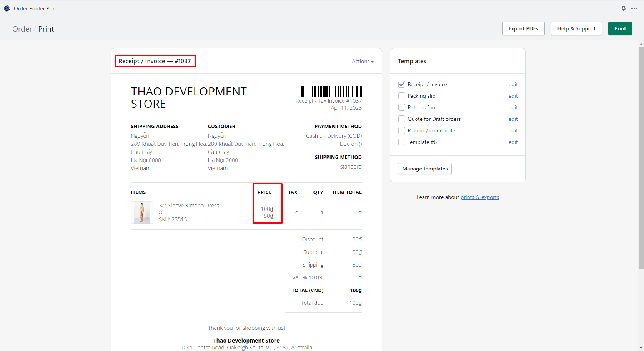Expand the Actions dropdown
Screen dimensions: 644x351
(x=363, y=61)
